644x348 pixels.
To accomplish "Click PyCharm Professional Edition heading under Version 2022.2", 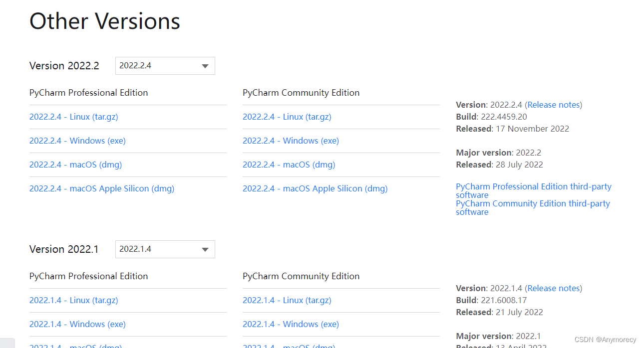I will tap(89, 93).
